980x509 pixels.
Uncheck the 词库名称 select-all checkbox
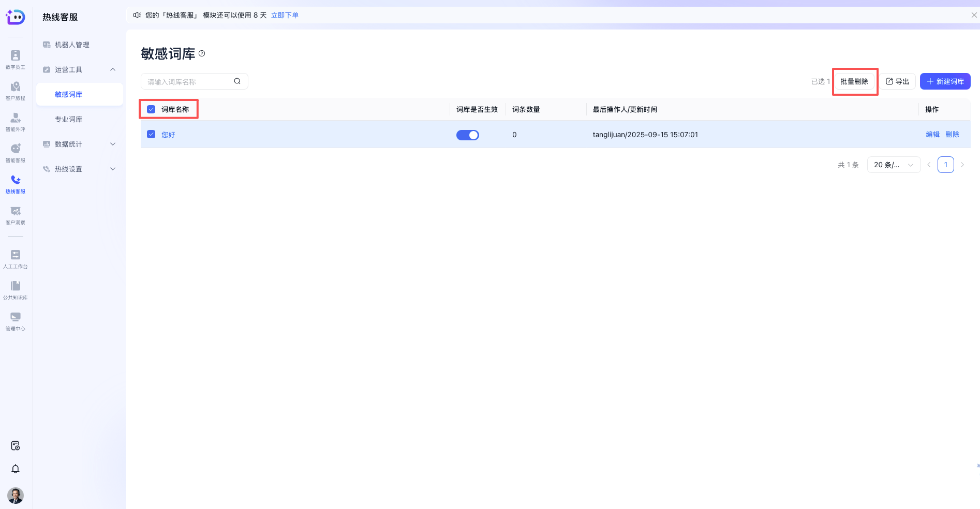[151, 109]
